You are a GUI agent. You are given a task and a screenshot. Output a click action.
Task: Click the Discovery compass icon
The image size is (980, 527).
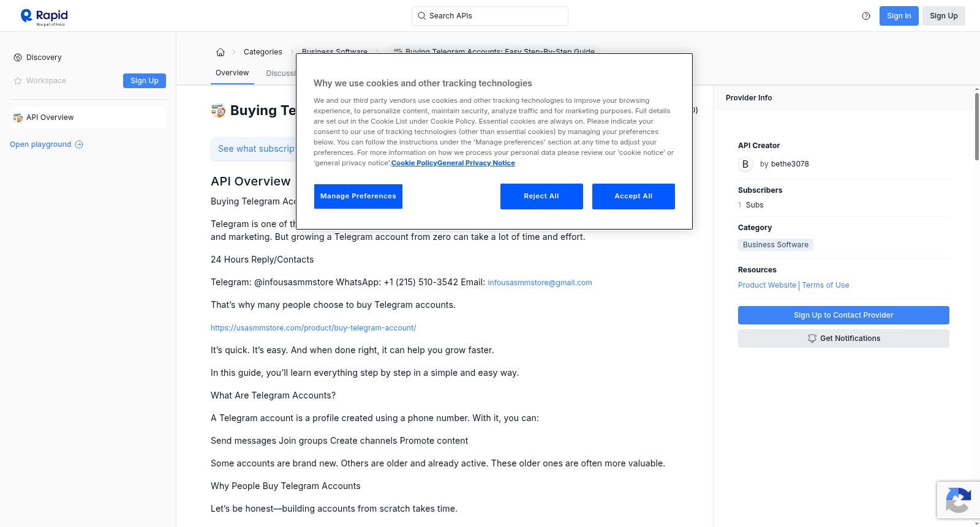(18, 58)
